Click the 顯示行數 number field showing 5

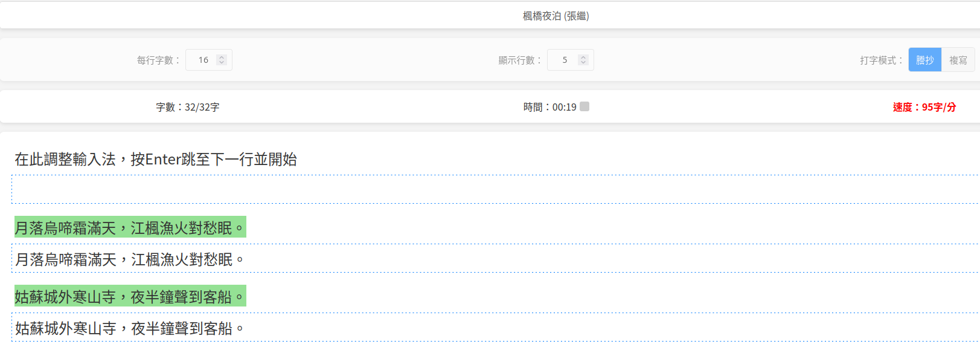565,60
